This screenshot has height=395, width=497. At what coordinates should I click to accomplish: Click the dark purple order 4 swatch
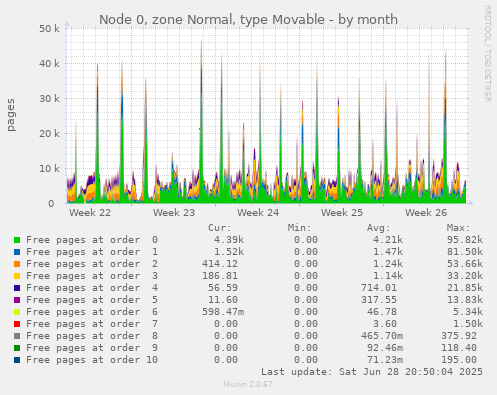tap(17, 288)
